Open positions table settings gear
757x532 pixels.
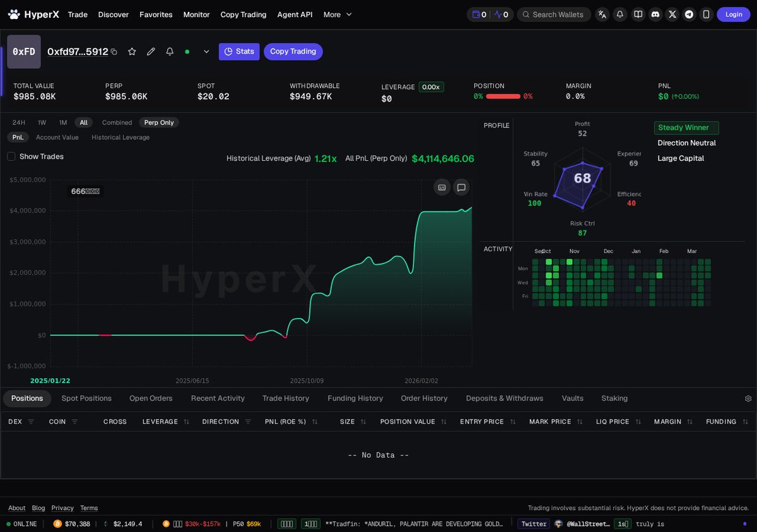(x=748, y=398)
